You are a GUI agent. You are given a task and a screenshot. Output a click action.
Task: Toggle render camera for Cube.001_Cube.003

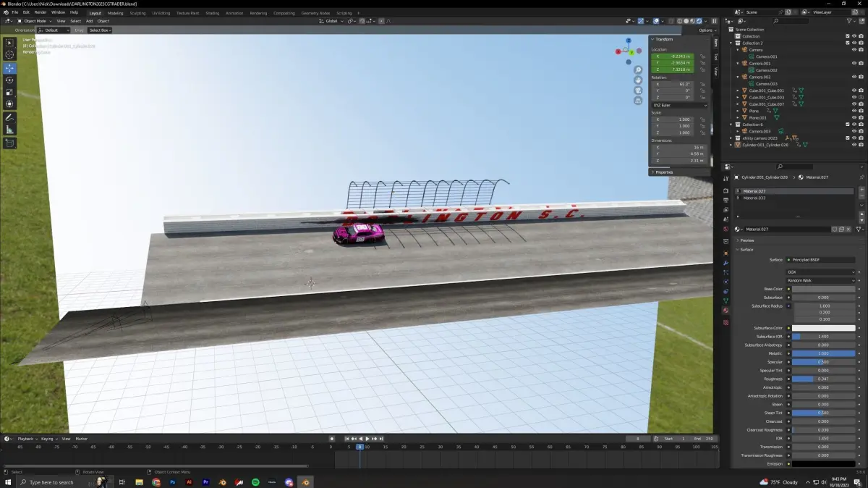861,97
